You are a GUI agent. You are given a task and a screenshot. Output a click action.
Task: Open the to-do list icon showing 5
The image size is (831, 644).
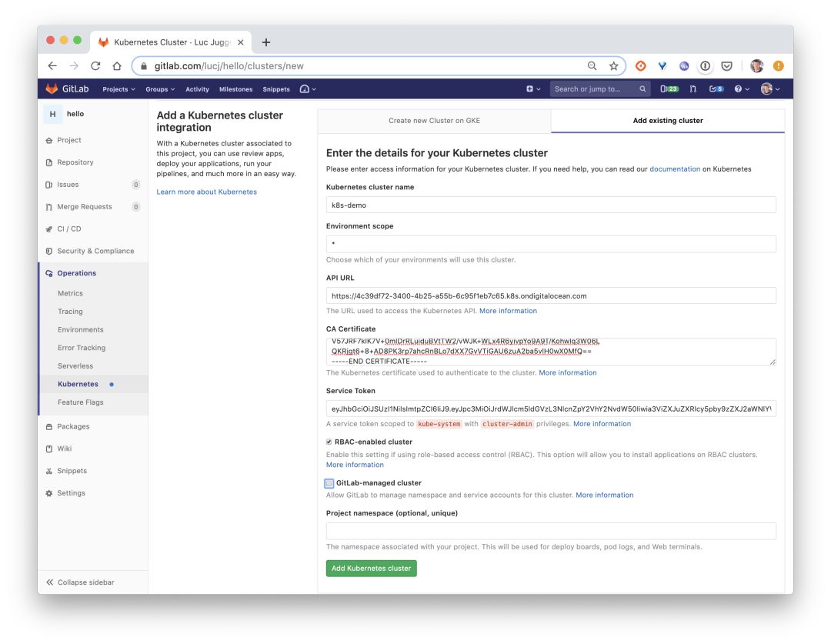(x=716, y=89)
